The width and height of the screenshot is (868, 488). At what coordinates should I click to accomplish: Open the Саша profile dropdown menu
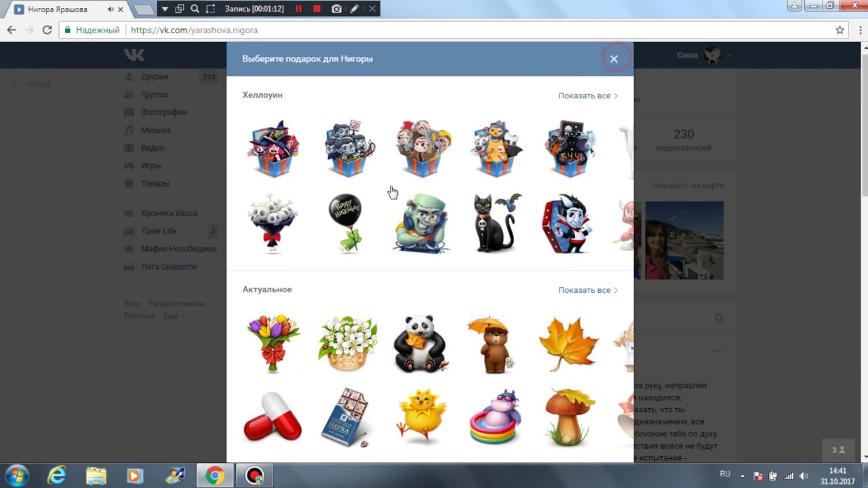point(703,55)
